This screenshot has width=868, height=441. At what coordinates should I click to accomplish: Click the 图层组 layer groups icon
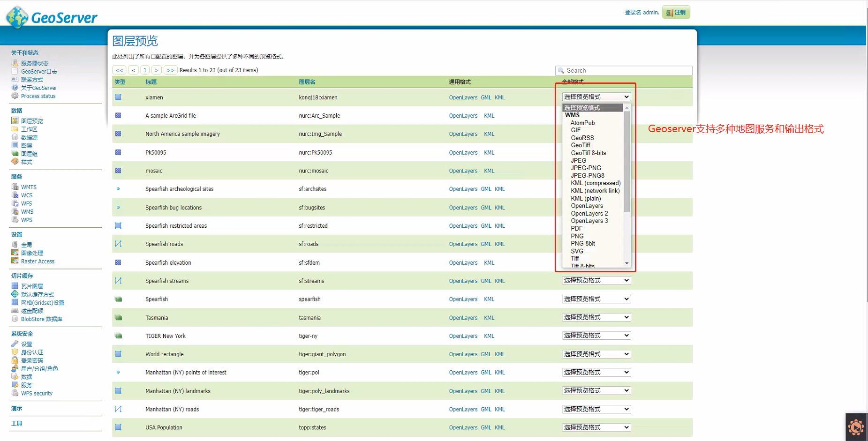point(15,153)
